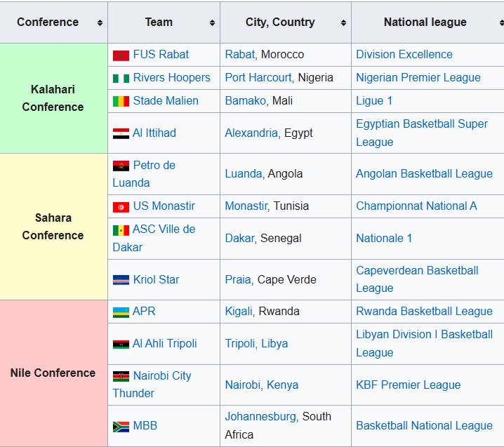504x447 pixels.
Task: Follow the Angolan Basketball League link
Action: (424, 173)
